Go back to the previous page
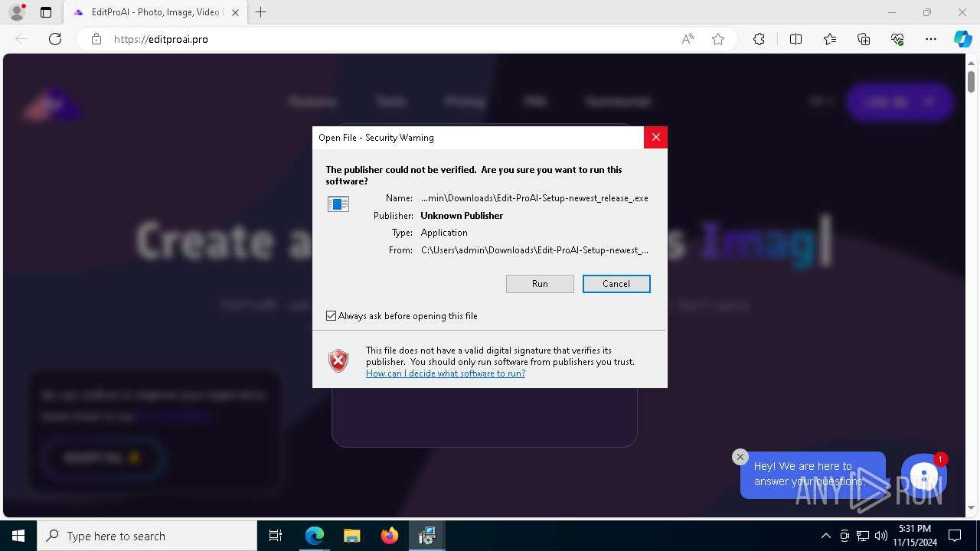Screen dimensions: 980x551 point(21,39)
